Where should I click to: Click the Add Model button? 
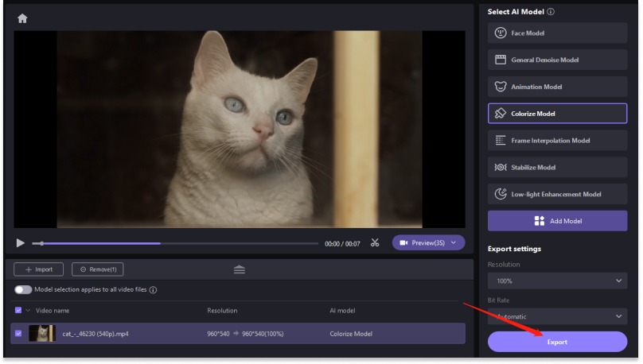pos(557,221)
